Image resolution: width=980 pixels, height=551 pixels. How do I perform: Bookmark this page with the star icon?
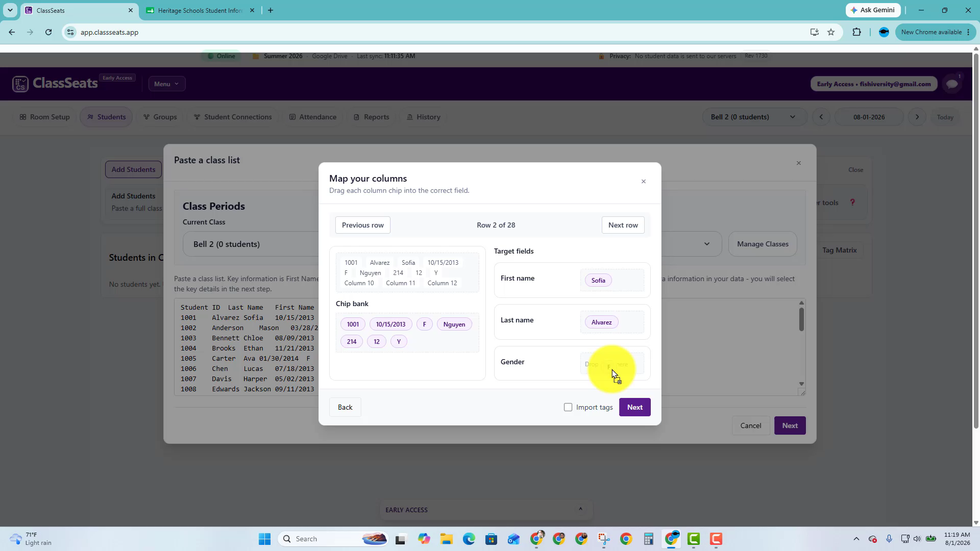tap(831, 32)
